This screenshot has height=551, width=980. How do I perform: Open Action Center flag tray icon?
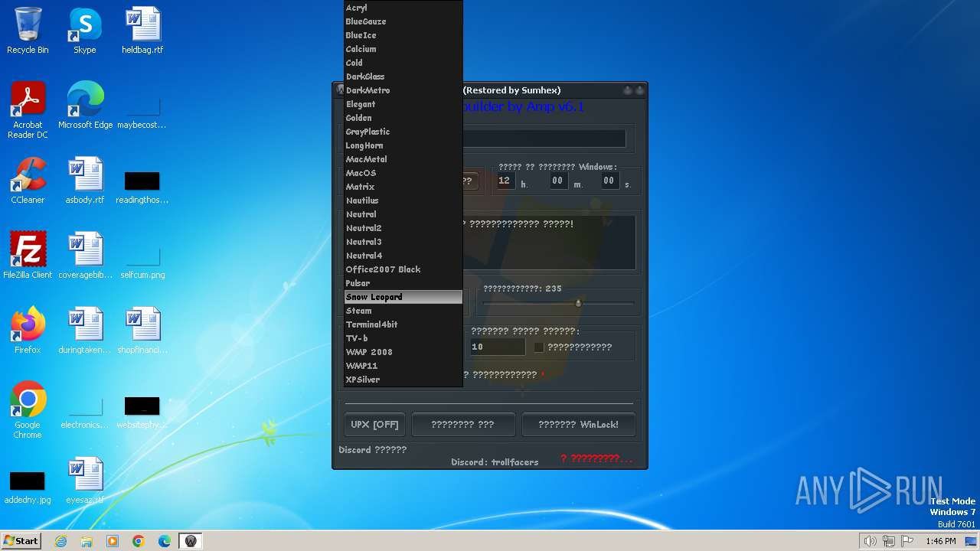click(907, 541)
